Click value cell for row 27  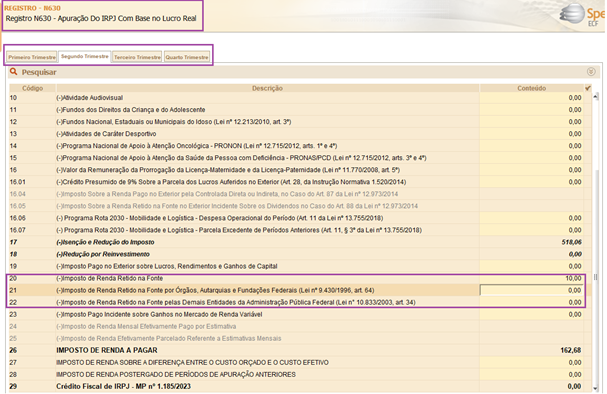coord(532,362)
